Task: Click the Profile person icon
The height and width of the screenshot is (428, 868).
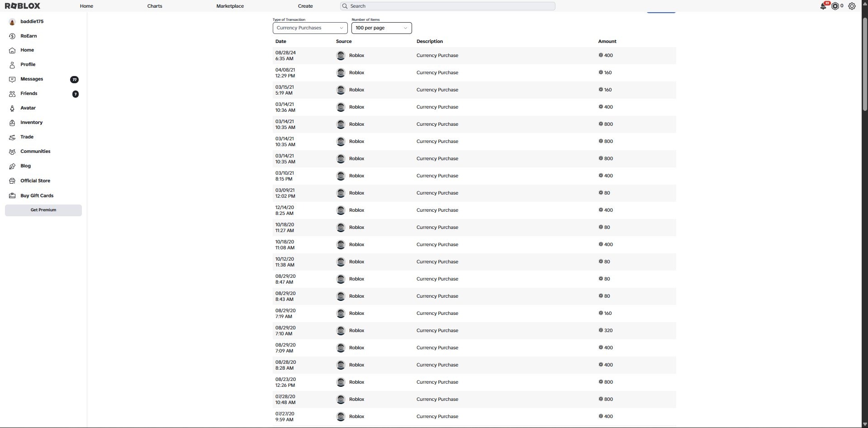Action: point(12,65)
